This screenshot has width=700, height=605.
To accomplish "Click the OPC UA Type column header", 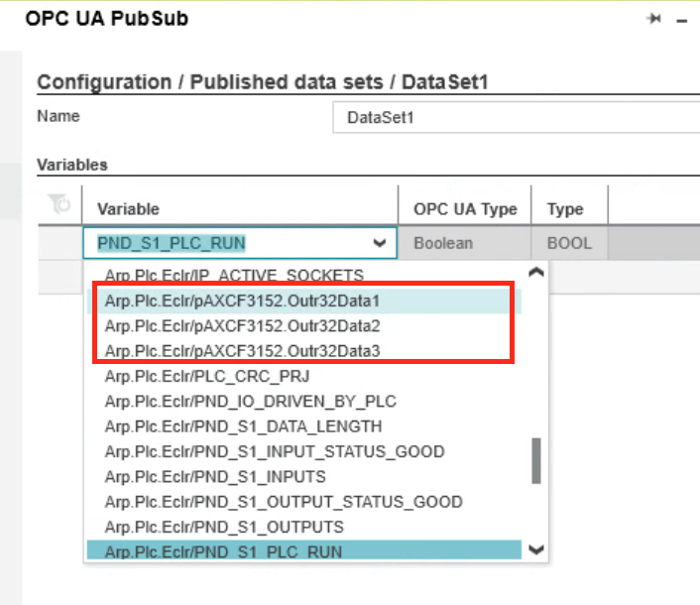I will click(x=464, y=209).
